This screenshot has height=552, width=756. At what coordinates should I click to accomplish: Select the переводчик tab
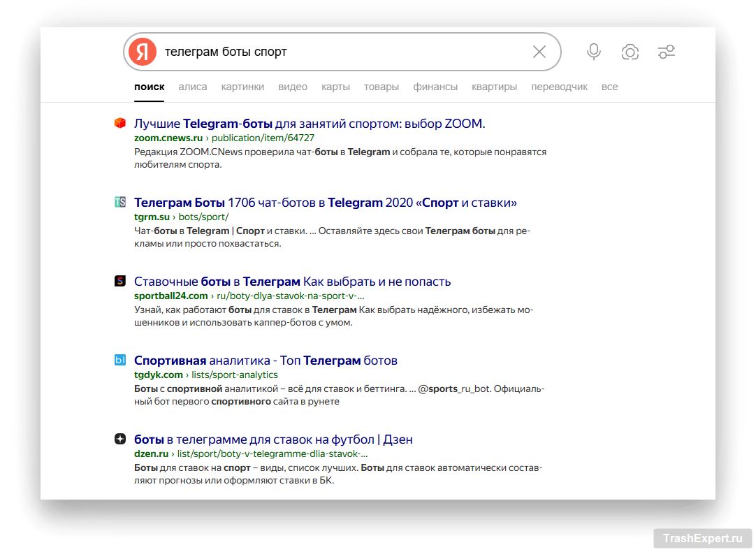(x=559, y=87)
